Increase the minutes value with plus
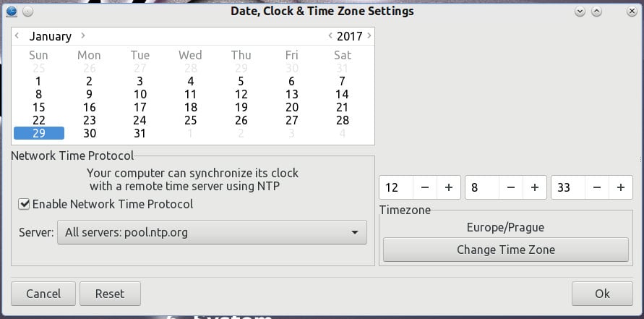This screenshot has width=644, height=319. click(534, 187)
